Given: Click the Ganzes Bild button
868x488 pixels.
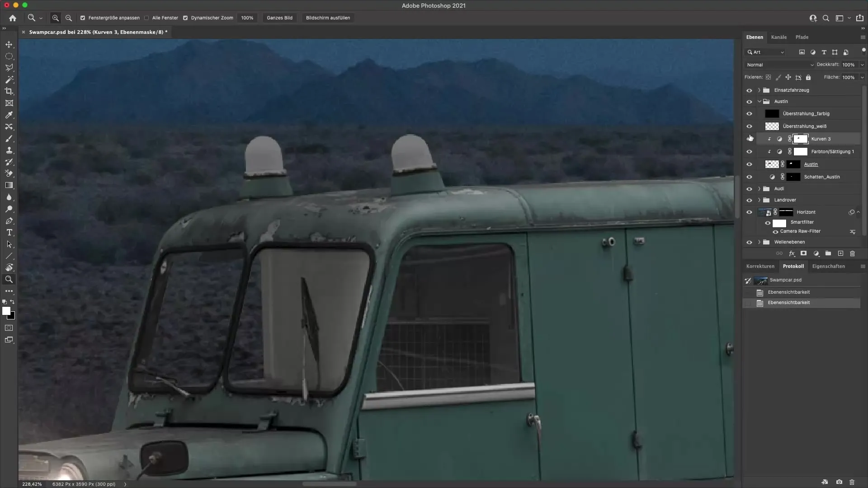Looking at the screenshot, I should pyautogui.click(x=279, y=18).
